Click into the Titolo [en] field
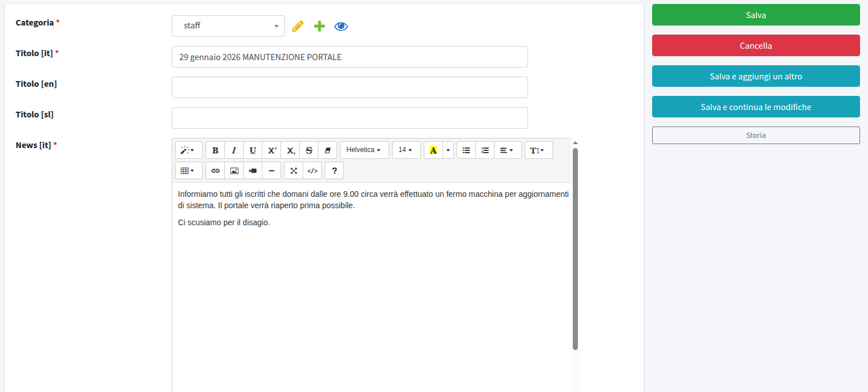868x392 pixels. pos(349,87)
